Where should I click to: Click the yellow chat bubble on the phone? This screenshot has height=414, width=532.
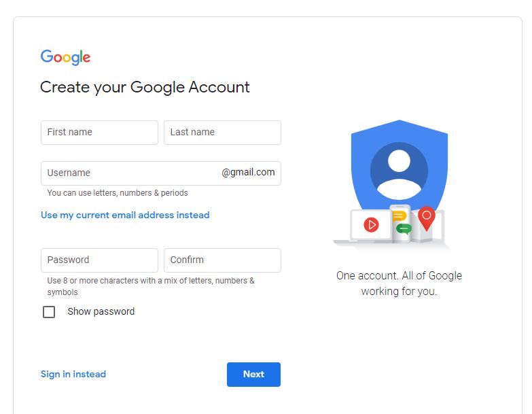(x=400, y=216)
